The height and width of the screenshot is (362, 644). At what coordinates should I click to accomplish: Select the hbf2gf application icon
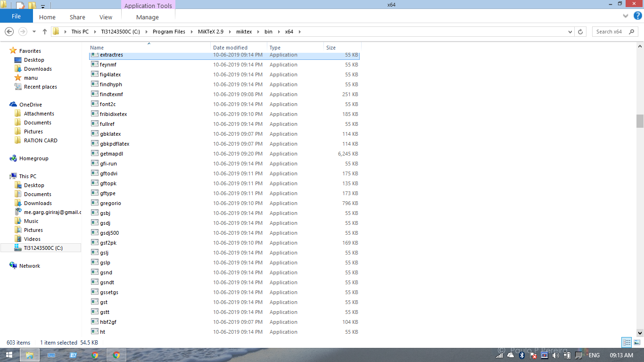(95, 322)
